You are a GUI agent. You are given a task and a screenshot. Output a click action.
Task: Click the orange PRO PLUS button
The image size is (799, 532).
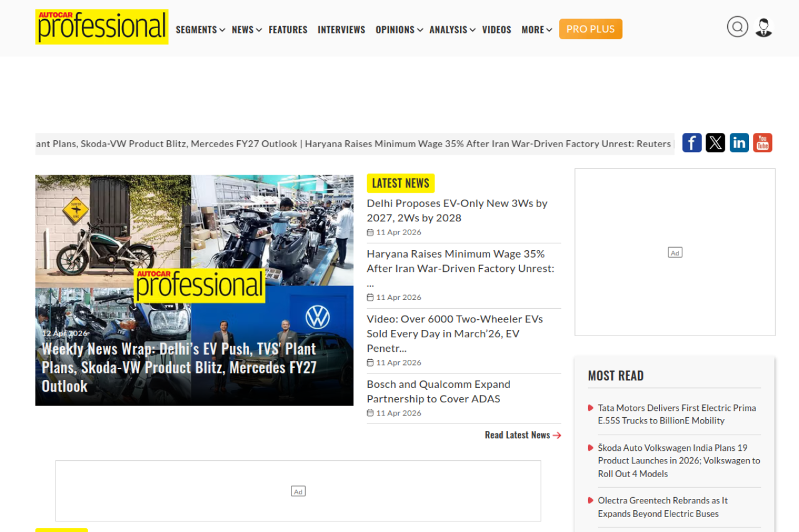click(x=591, y=29)
